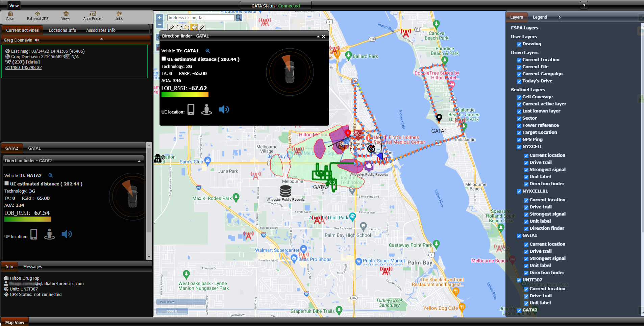
Task: Expand the arrow next to Legend tab
Action: pyautogui.click(x=560, y=17)
